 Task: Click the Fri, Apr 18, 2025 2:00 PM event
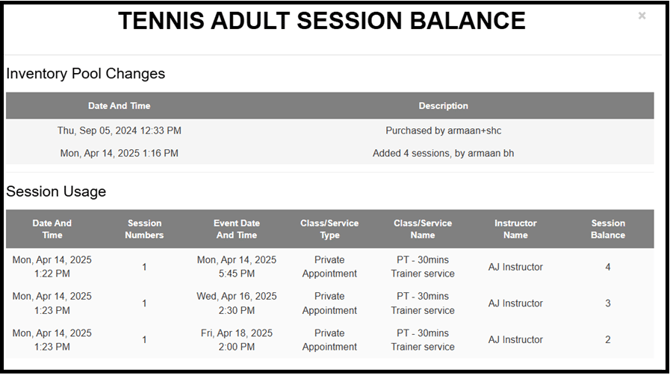coord(237,340)
